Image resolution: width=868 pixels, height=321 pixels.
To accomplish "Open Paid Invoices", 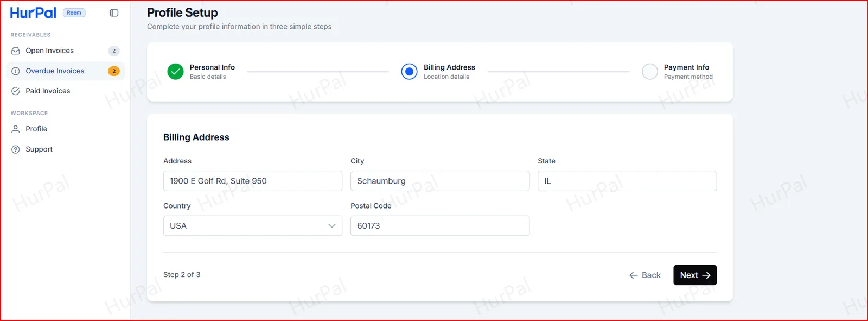I will coord(65,91).
